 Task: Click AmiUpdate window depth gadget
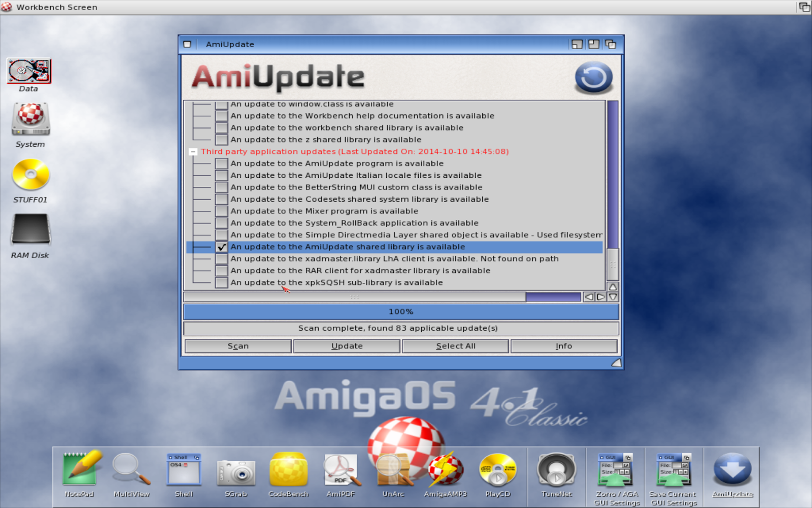click(x=611, y=44)
